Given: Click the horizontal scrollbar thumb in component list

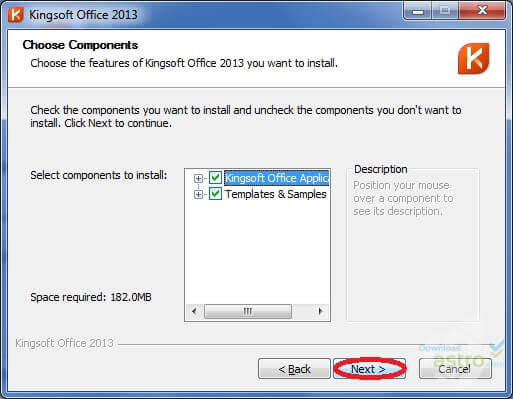Looking at the screenshot, I should (x=248, y=311).
